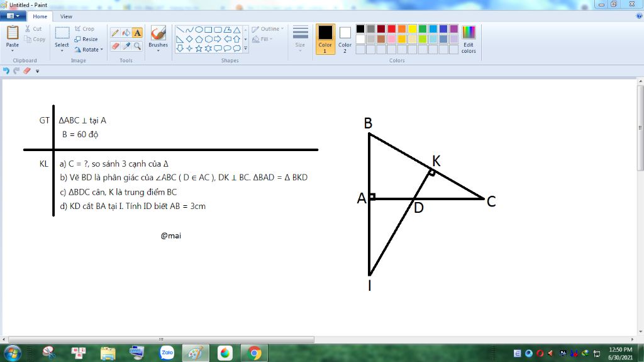The width and height of the screenshot is (644, 362).
Task: Click the Resize tool
Action: pos(86,39)
